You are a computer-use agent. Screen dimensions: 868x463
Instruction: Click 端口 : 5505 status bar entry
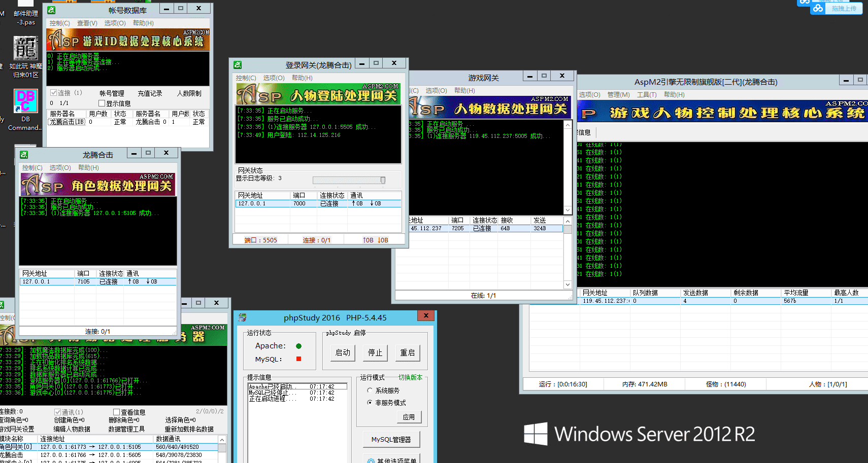point(260,240)
